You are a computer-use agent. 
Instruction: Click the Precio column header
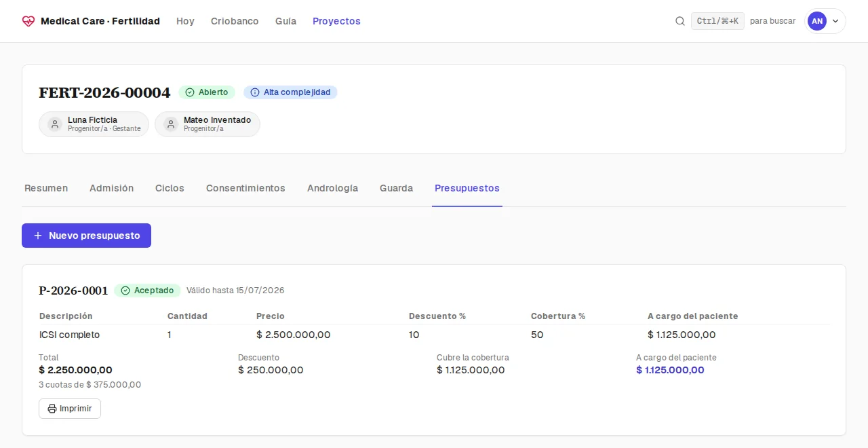coord(271,316)
